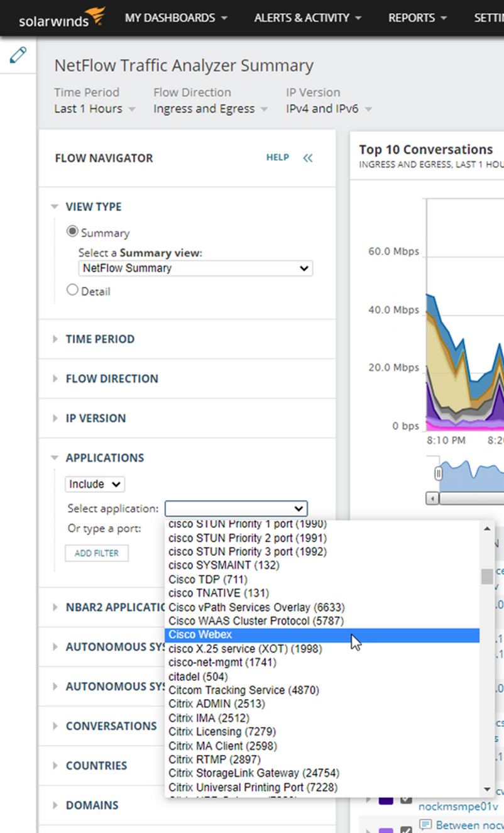Click the SolarWinds logo
This screenshot has width=504, height=833.
[62, 18]
